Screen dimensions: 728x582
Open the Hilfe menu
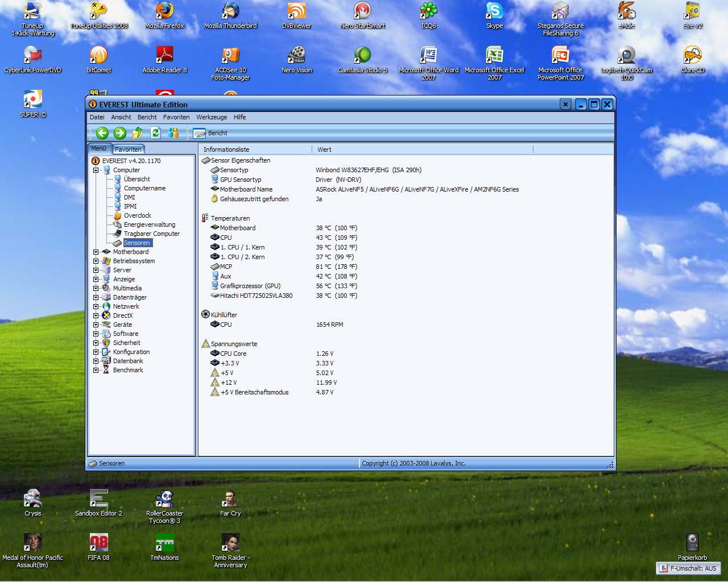pos(240,117)
